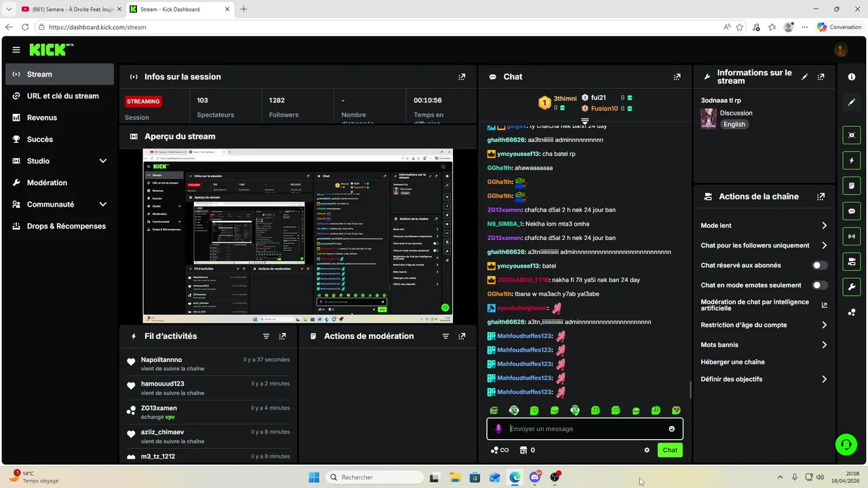Toggle the stream preview widget in right sidebar

point(852,135)
